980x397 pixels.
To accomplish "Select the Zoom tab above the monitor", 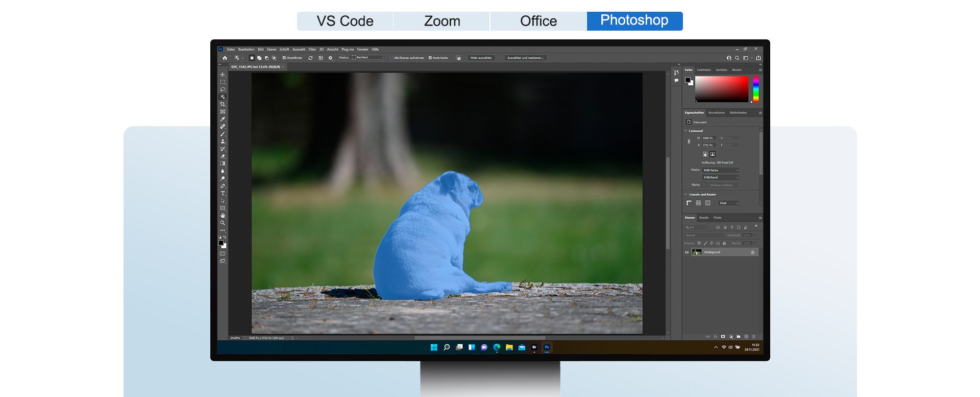I will [442, 21].
